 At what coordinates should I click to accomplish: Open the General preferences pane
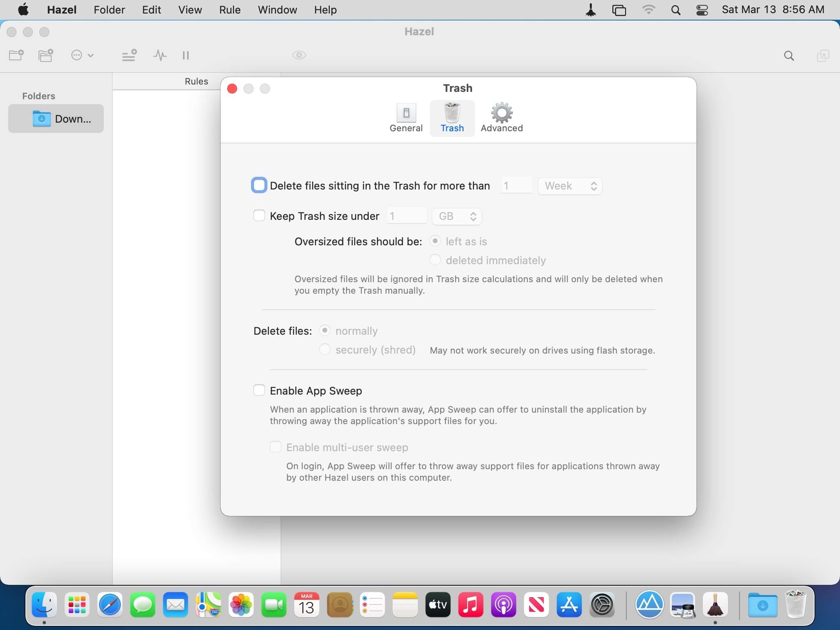click(x=406, y=118)
